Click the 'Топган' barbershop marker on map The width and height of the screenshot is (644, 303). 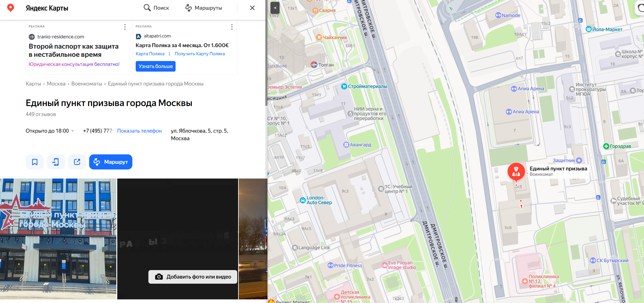(x=314, y=65)
